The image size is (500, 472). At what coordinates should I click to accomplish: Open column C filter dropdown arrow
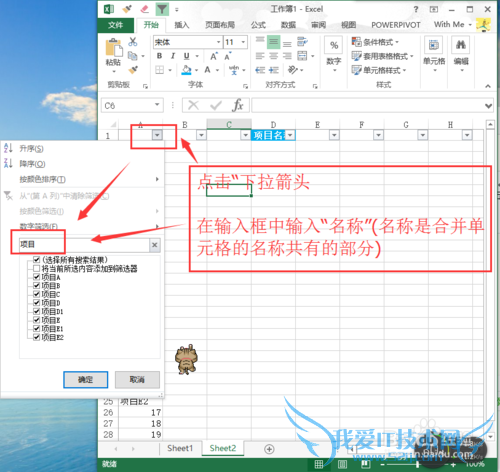tap(246, 135)
